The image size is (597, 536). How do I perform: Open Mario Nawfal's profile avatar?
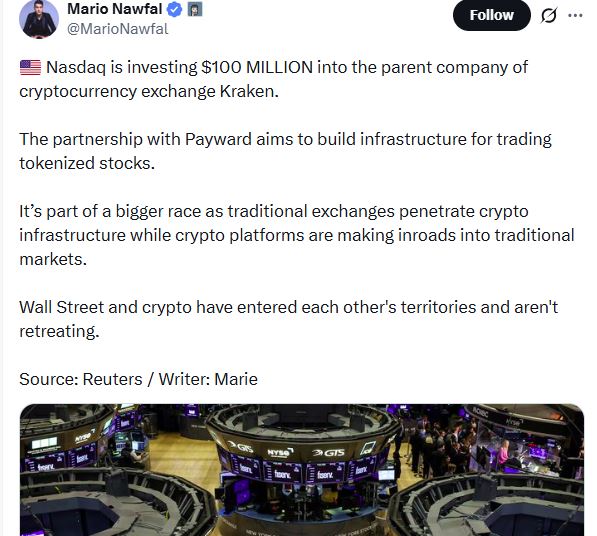point(39,19)
